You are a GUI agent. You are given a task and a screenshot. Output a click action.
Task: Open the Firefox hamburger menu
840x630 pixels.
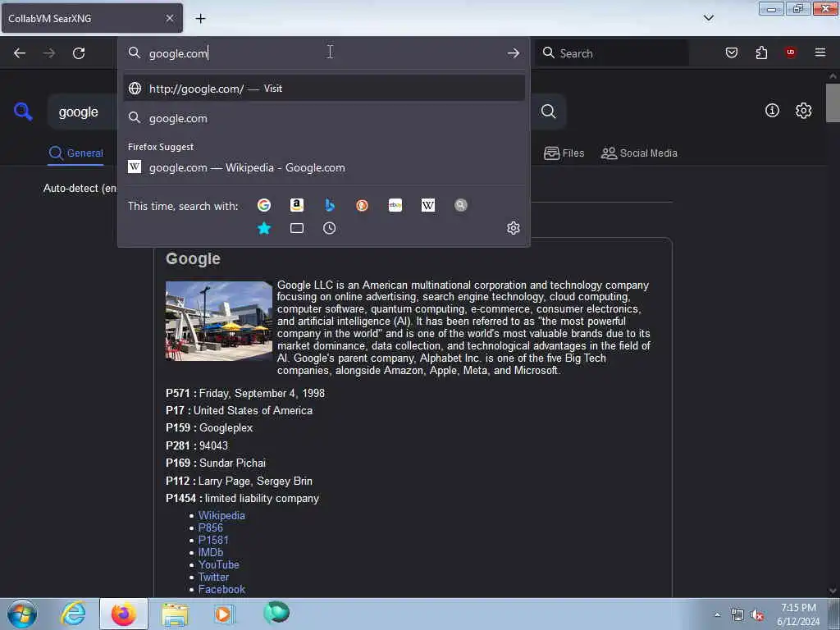[x=820, y=52]
